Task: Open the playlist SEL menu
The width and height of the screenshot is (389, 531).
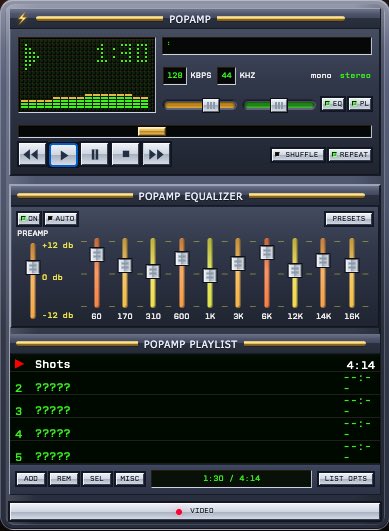Action: click(97, 479)
